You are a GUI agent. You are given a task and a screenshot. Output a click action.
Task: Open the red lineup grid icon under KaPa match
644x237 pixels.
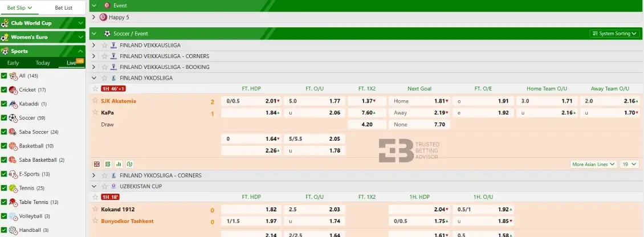pos(96,164)
